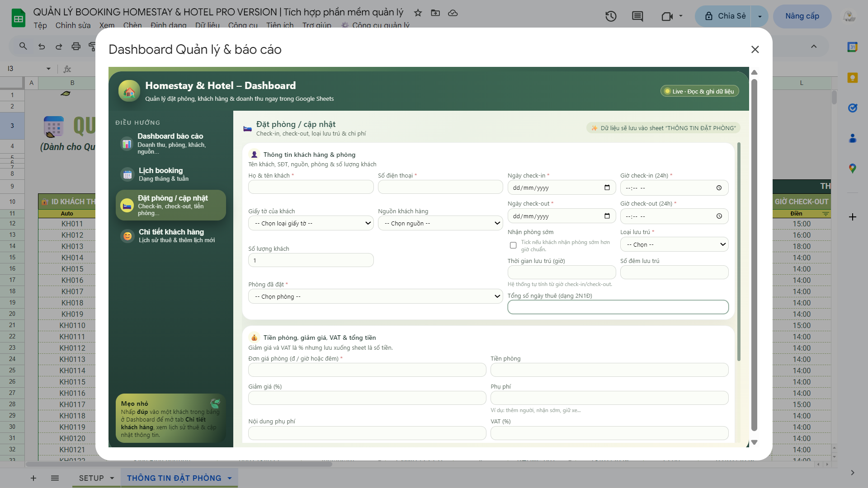This screenshot has width=868, height=488.
Task: Open comments panel icon
Action: coord(637,16)
